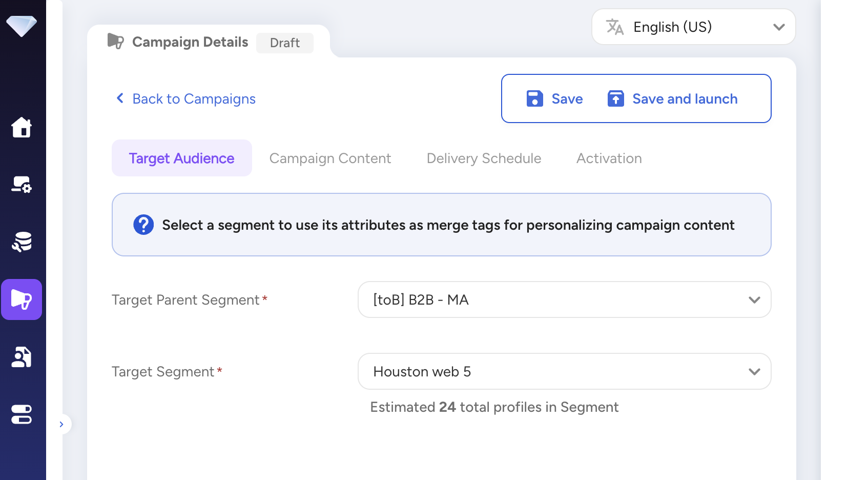
Task: Select the Target Audience tab
Action: coord(181,158)
